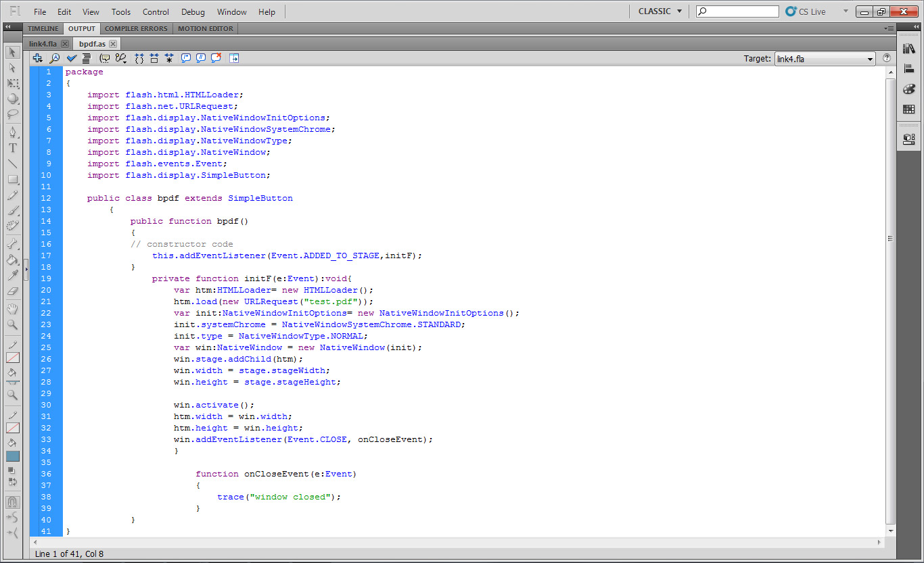Click Black and White colors button
This screenshot has width=924, height=563.
coord(11,470)
